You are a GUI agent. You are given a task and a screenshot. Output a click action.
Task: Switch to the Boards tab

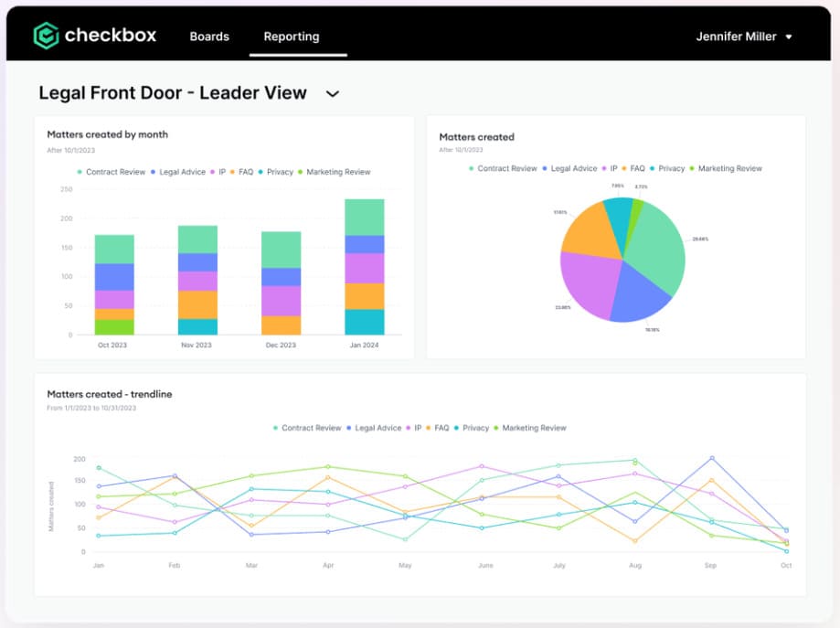tap(209, 37)
